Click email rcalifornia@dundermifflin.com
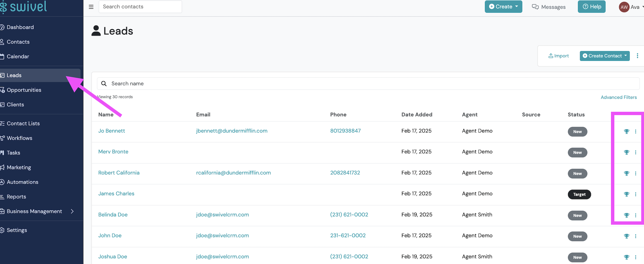Image resolution: width=644 pixels, height=264 pixels. click(233, 173)
